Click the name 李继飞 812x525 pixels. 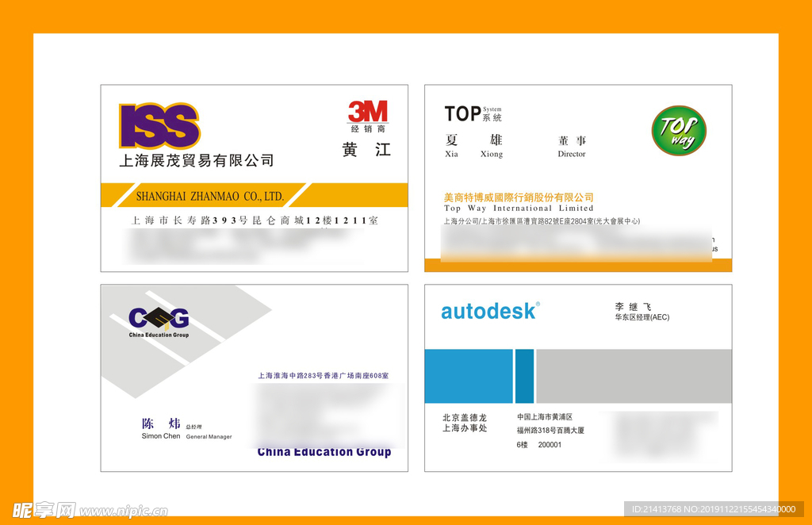pyautogui.click(x=634, y=307)
